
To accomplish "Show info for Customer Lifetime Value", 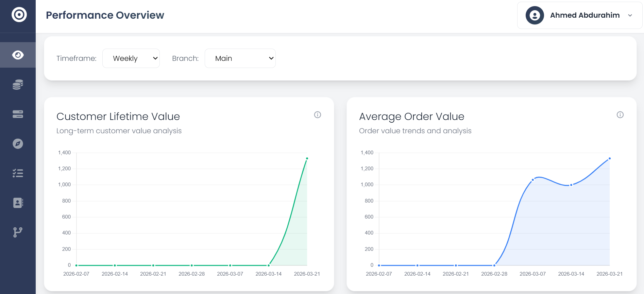I will tap(318, 115).
